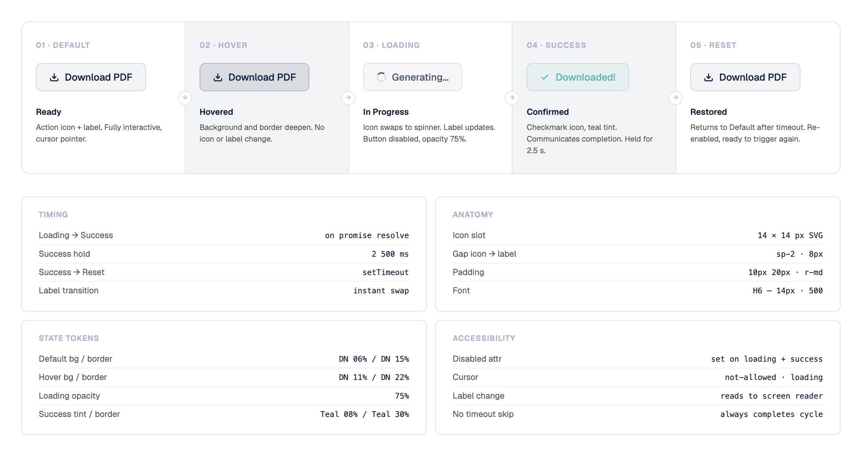868x455 pixels.
Task: Click the "Icon slot" row label
Action: point(469,235)
